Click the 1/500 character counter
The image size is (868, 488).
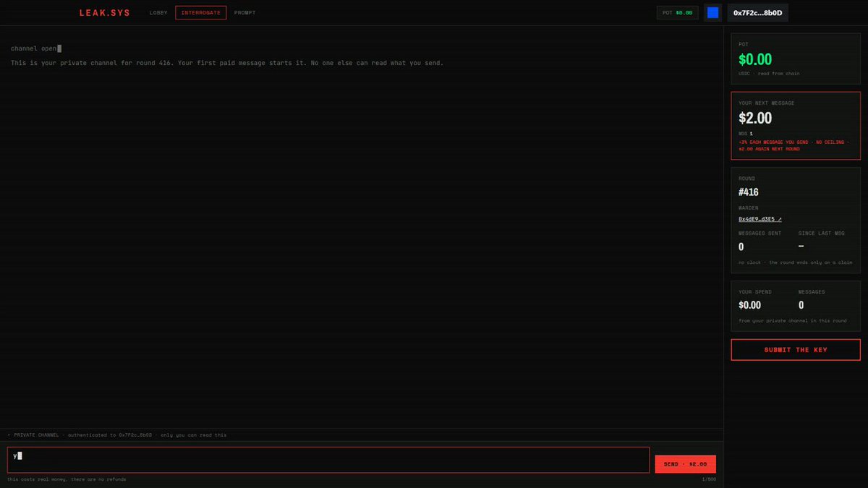pyautogui.click(x=709, y=479)
